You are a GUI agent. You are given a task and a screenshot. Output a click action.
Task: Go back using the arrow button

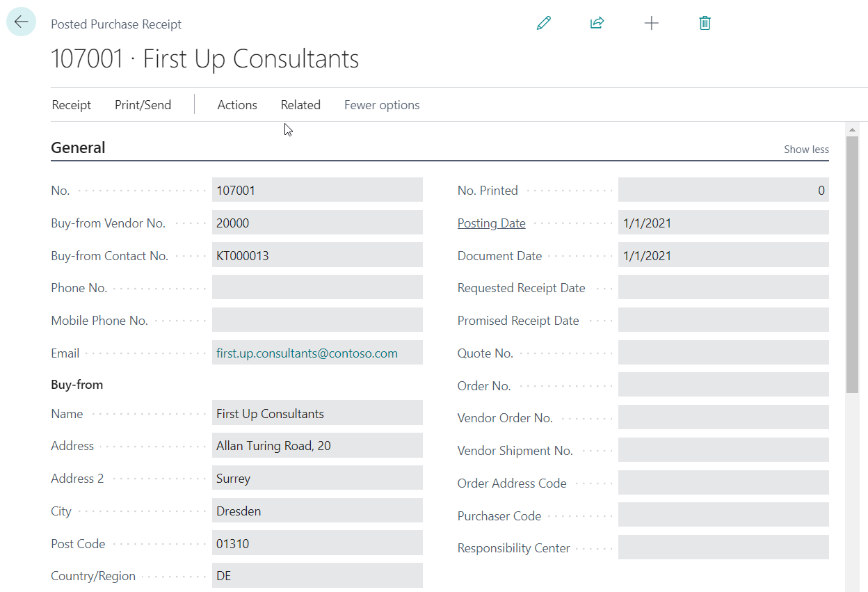[x=22, y=22]
